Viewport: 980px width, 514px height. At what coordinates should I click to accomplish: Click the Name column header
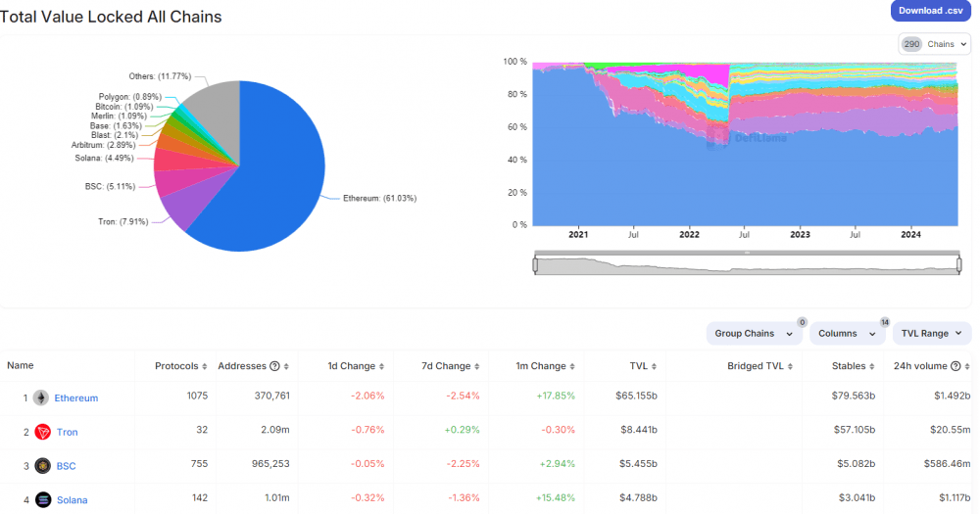pyautogui.click(x=20, y=365)
